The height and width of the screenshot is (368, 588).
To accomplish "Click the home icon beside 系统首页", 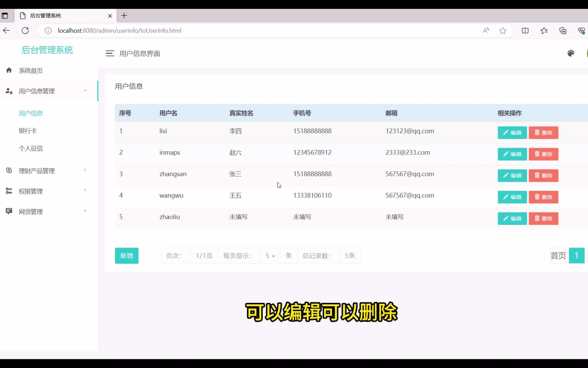I will [x=9, y=70].
